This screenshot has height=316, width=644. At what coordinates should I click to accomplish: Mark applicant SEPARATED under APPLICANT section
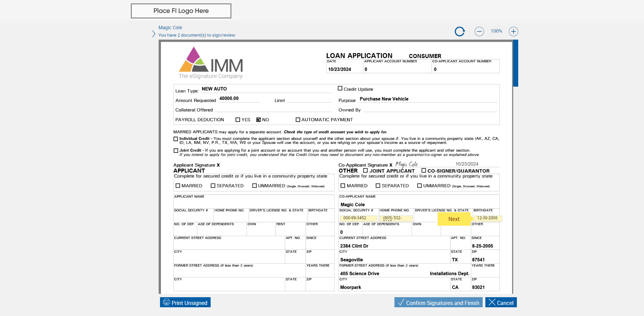[x=213, y=185]
